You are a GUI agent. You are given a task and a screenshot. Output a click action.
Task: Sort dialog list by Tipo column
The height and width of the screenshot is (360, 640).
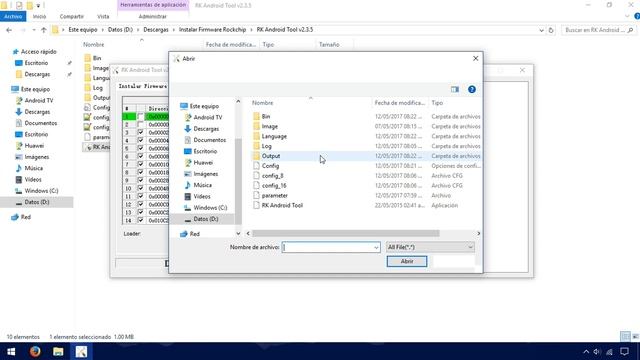(437, 103)
